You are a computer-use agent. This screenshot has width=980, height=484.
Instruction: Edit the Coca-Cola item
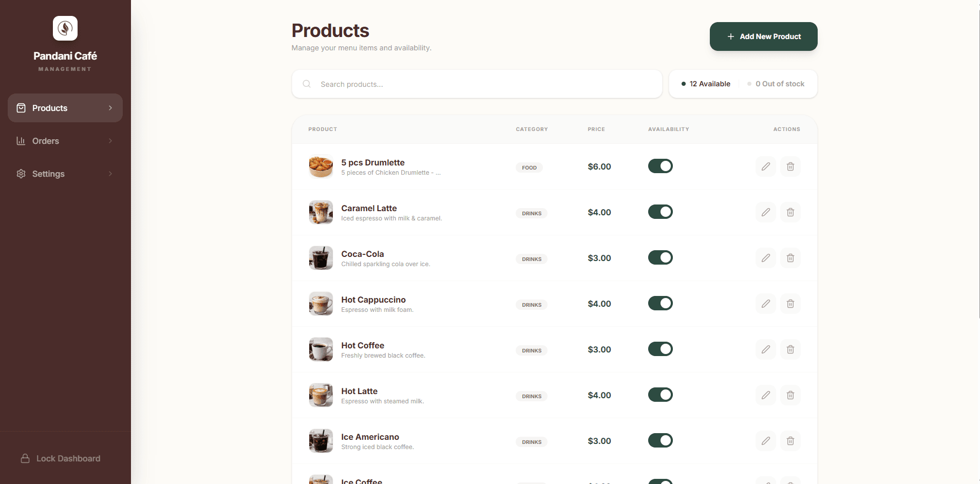pyautogui.click(x=765, y=258)
